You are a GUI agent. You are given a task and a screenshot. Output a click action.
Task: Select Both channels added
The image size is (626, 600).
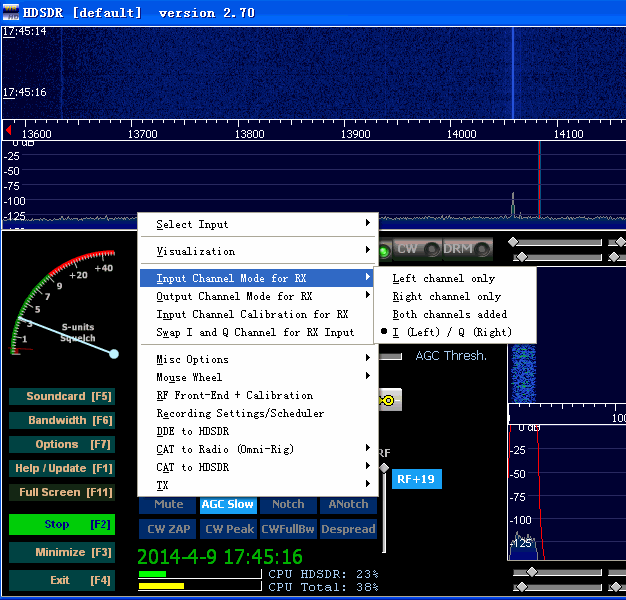coord(455,314)
